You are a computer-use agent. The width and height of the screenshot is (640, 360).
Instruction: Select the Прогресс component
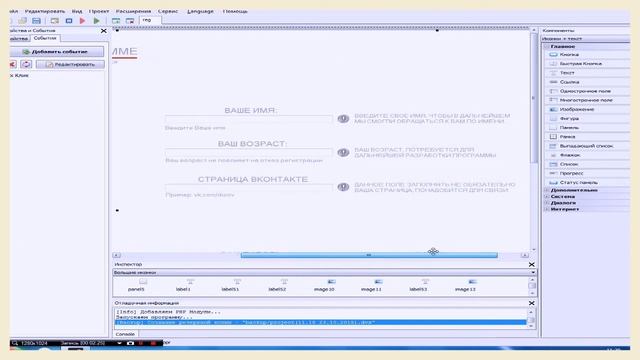point(587,173)
